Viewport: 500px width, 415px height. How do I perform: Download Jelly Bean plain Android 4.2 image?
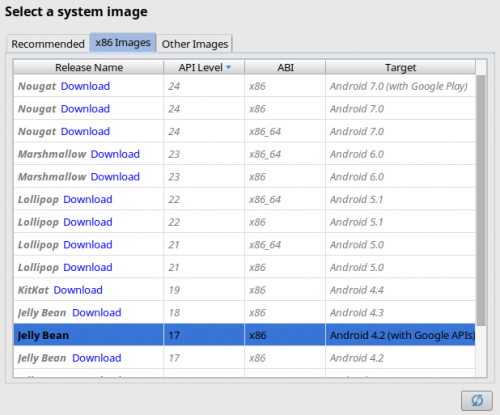pos(97,358)
